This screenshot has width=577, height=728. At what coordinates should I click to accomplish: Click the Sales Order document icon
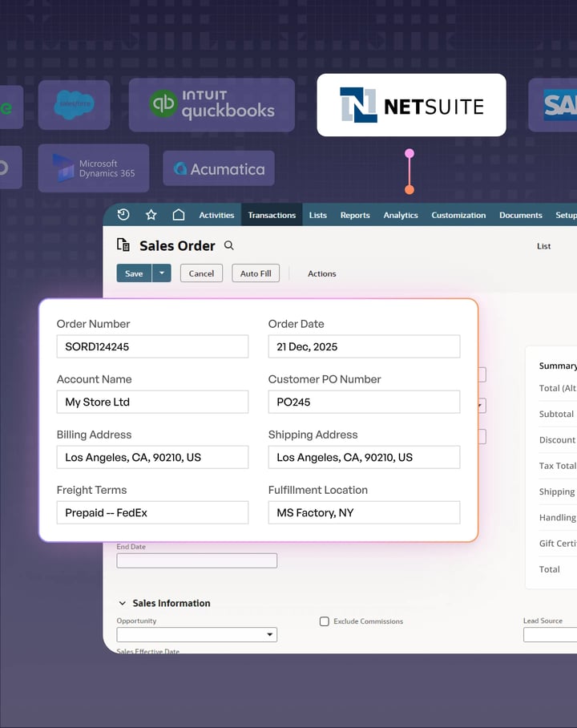(x=123, y=245)
